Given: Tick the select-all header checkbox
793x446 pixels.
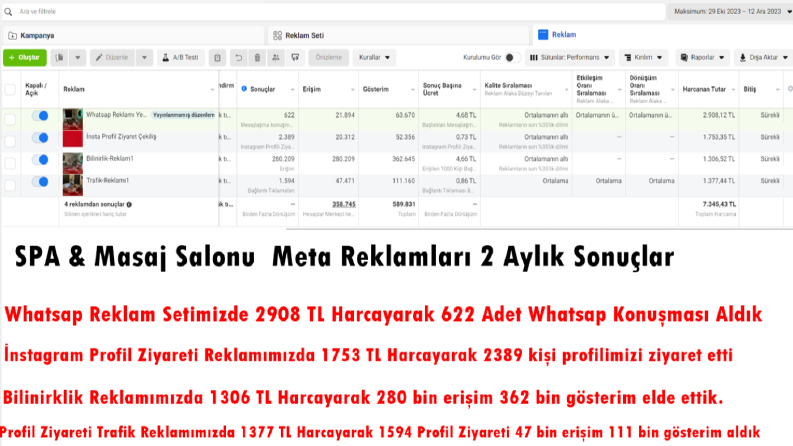Looking at the screenshot, I should coord(10,90).
